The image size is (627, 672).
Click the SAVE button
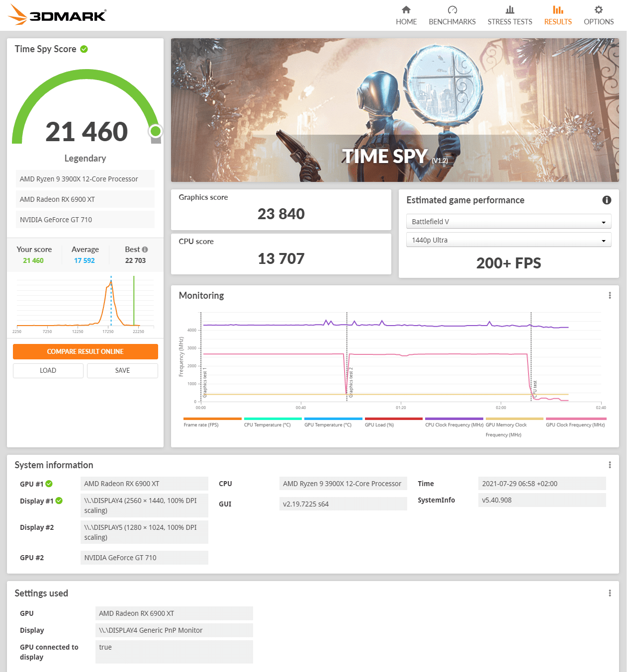click(x=122, y=370)
